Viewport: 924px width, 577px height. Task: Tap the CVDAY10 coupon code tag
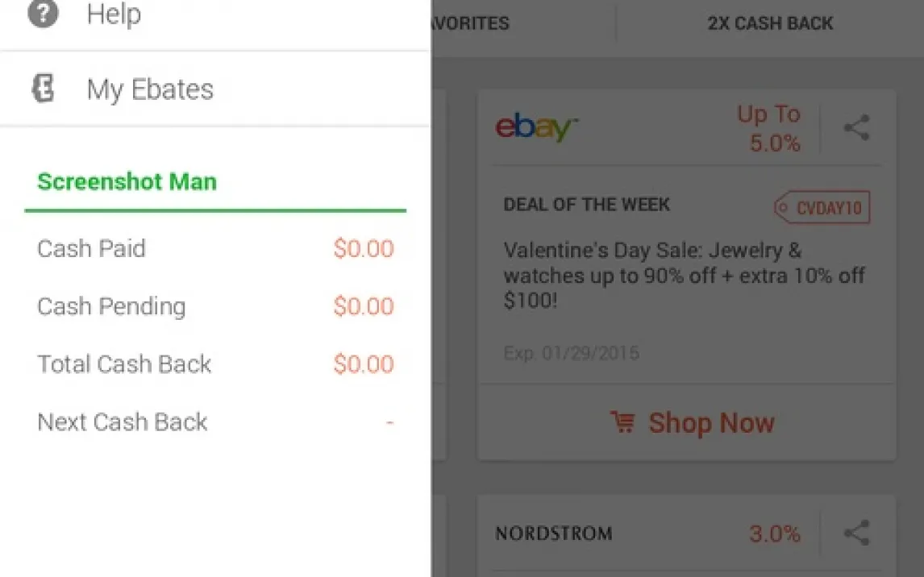click(822, 208)
